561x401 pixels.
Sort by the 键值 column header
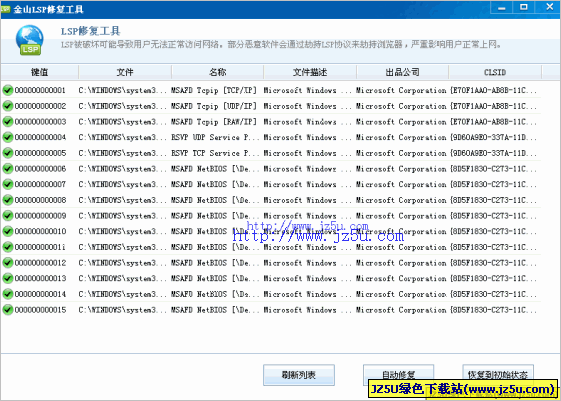tap(39, 72)
